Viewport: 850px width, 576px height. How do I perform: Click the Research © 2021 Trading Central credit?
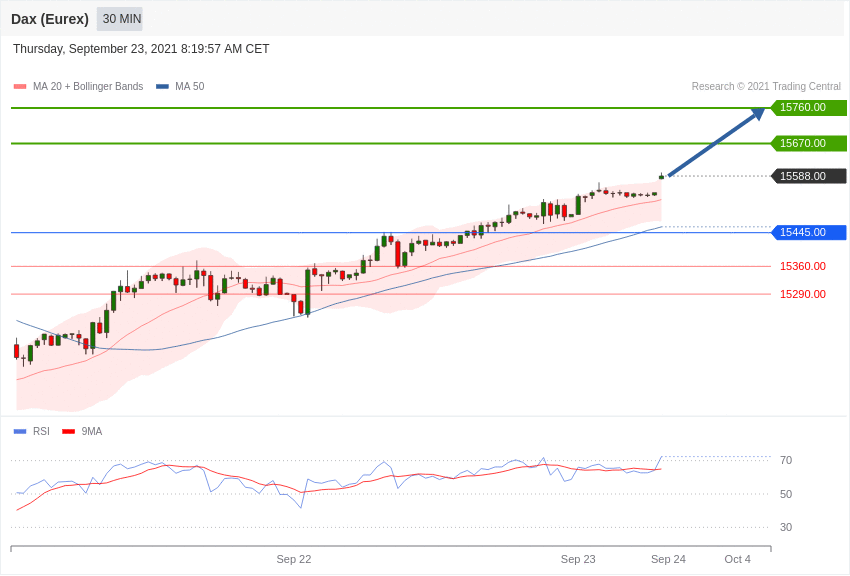point(766,86)
